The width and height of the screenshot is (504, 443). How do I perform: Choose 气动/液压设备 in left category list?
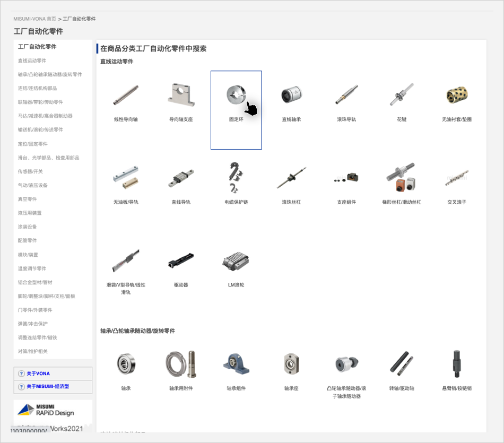[x=33, y=185]
